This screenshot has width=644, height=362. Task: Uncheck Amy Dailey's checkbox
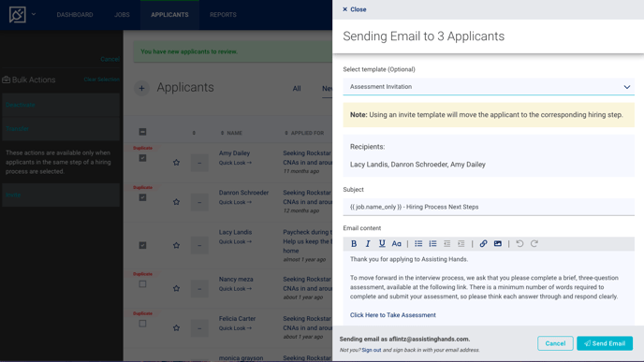coord(142,158)
